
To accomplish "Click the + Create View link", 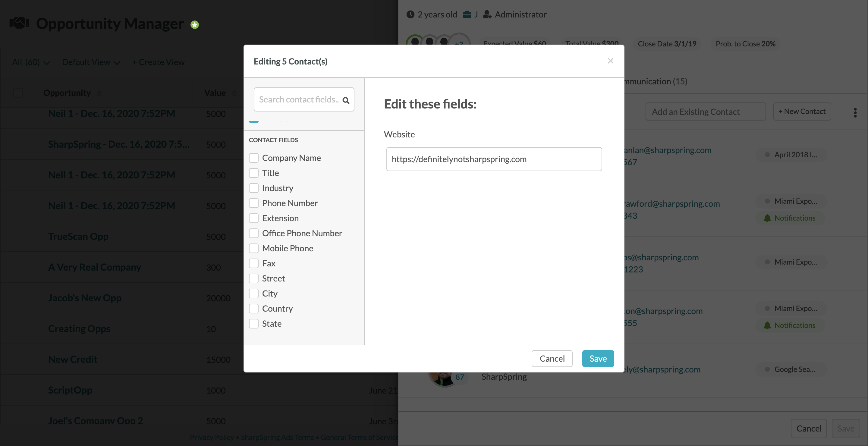I will tap(158, 62).
